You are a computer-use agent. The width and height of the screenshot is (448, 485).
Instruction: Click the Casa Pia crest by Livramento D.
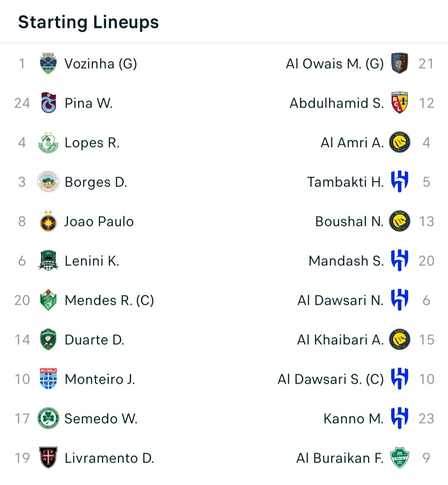[x=48, y=458]
